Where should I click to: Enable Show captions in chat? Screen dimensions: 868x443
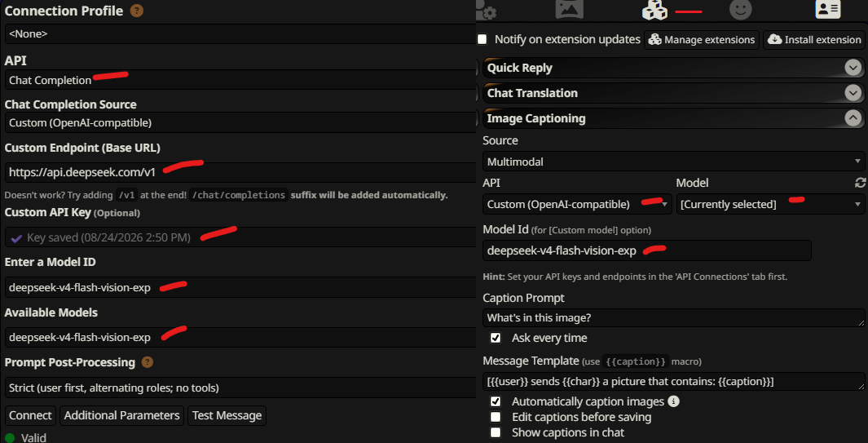coord(496,432)
